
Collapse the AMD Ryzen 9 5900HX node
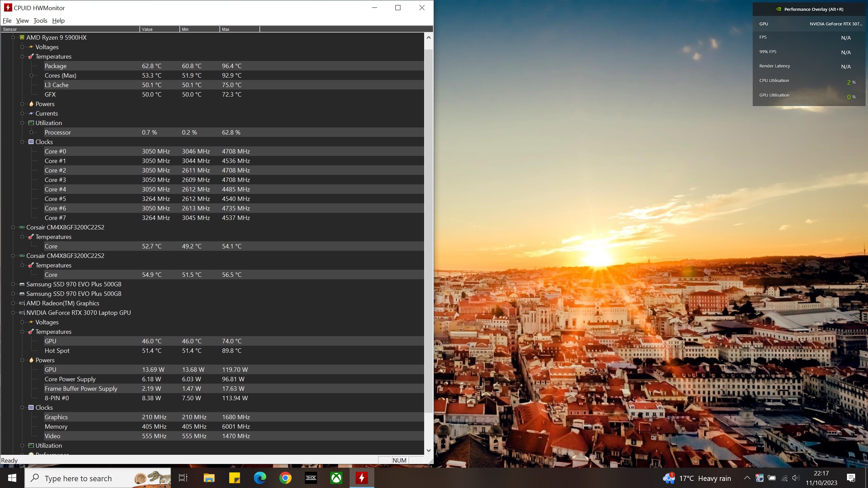pyautogui.click(x=13, y=38)
